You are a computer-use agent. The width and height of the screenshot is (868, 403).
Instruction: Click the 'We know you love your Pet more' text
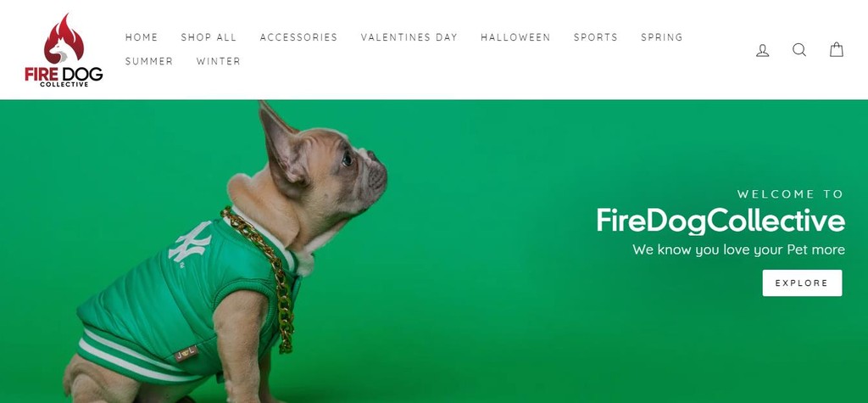pyautogui.click(x=738, y=249)
